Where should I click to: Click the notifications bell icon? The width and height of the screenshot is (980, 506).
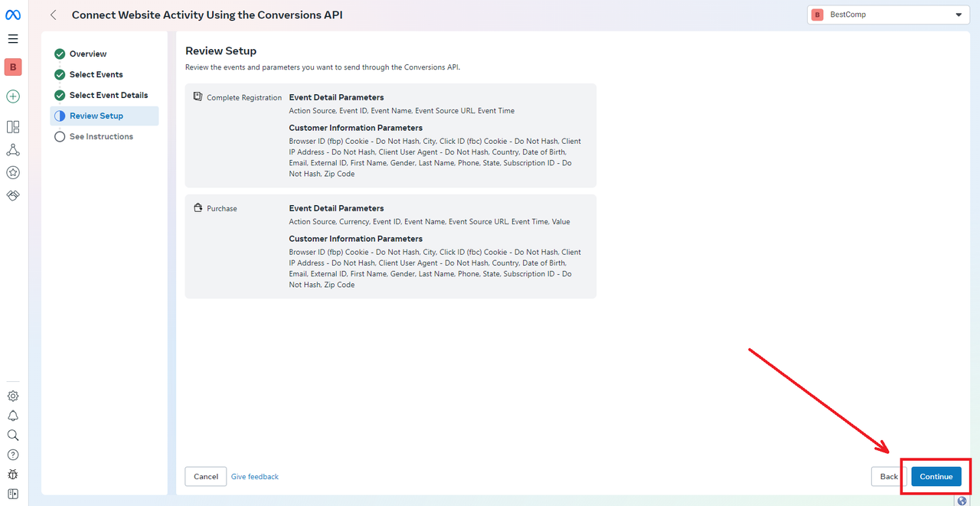[13, 416]
